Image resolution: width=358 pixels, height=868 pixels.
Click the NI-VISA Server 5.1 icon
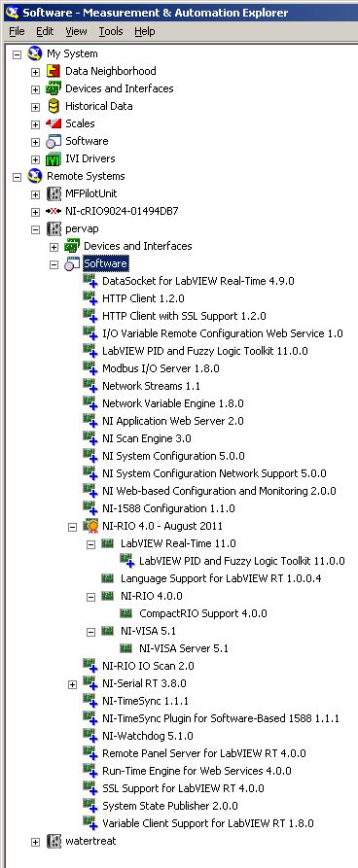[126, 648]
